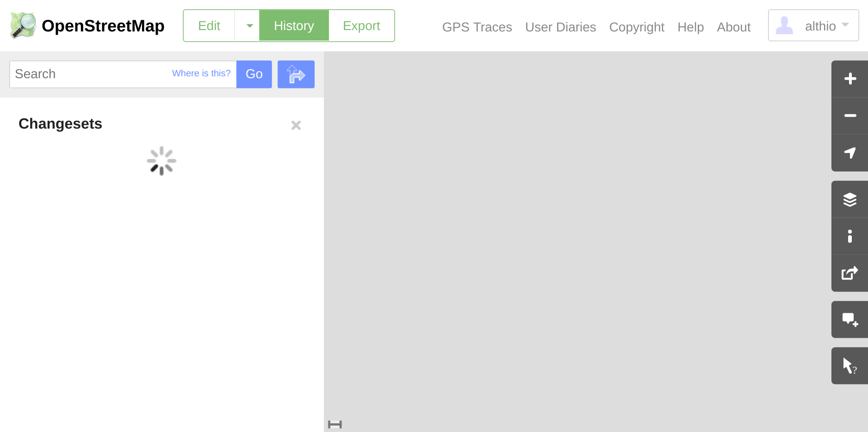Activate the Query features tool

coord(849,366)
